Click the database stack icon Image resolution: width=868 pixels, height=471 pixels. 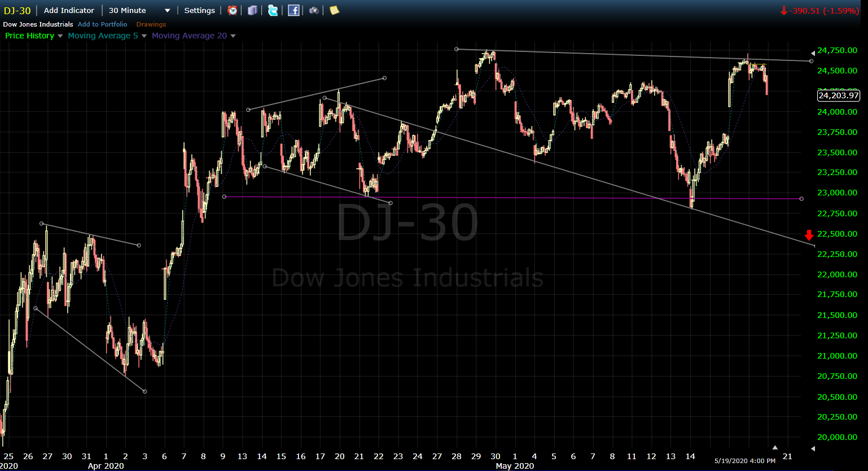(x=252, y=10)
